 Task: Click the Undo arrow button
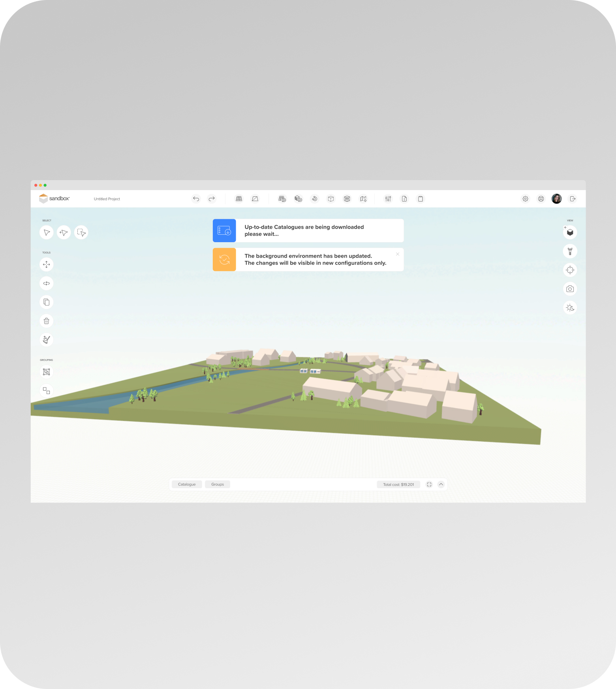pyautogui.click(x=196, y=199)
